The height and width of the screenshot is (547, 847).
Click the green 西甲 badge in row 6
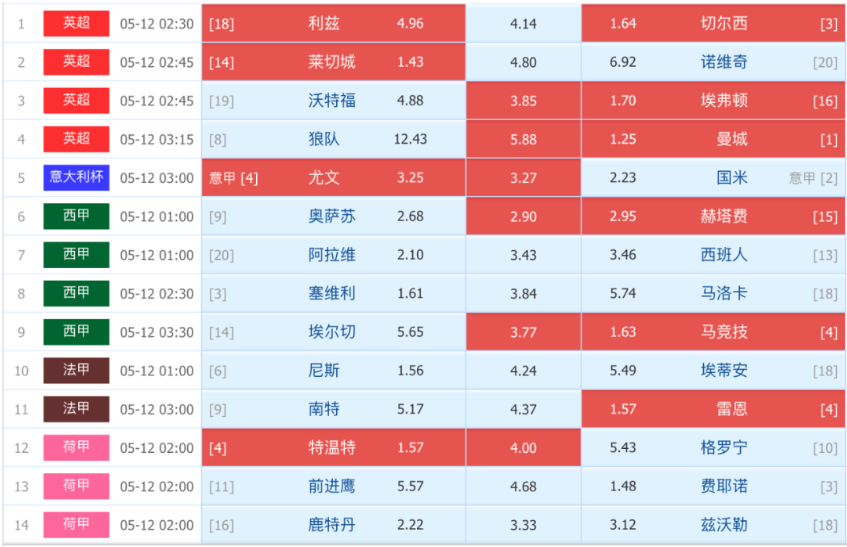76,216
